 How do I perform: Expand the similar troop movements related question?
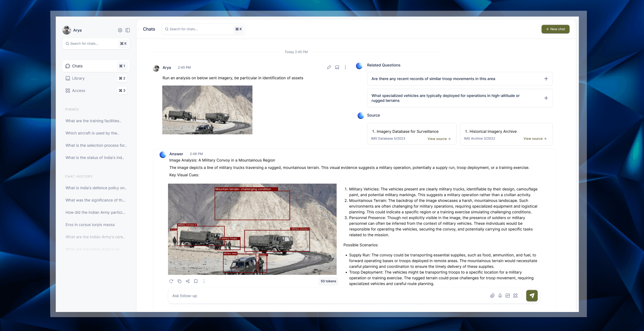(546, 79)
